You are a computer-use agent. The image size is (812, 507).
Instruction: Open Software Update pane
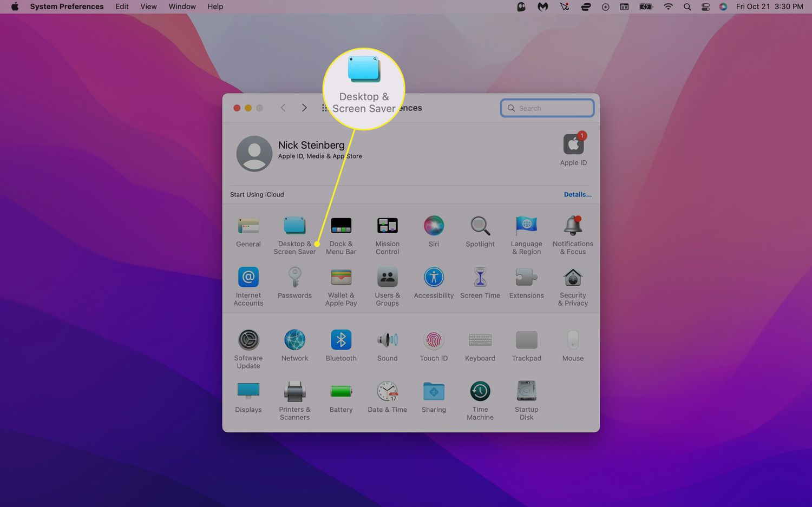pyautogui.click(x=248, y=349)
